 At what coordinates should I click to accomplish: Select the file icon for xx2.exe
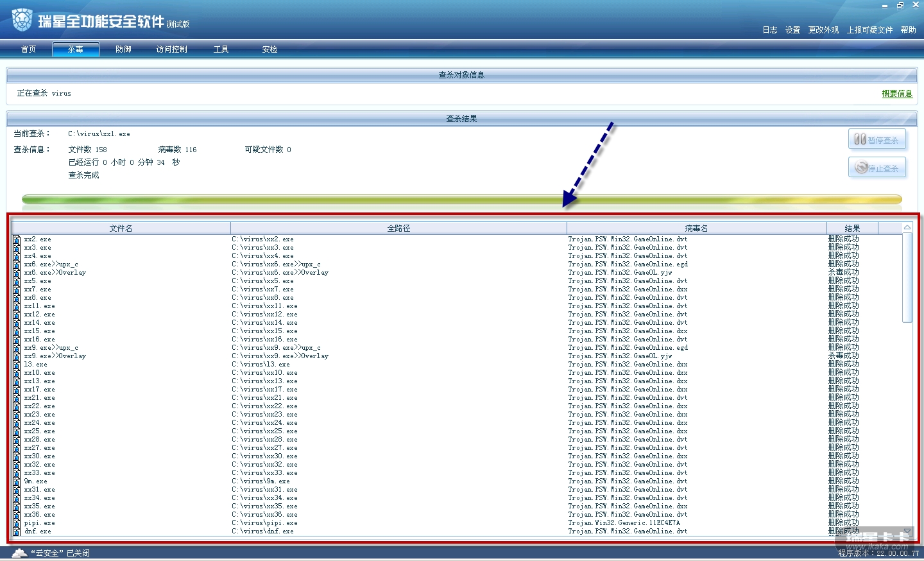[17, 239]
